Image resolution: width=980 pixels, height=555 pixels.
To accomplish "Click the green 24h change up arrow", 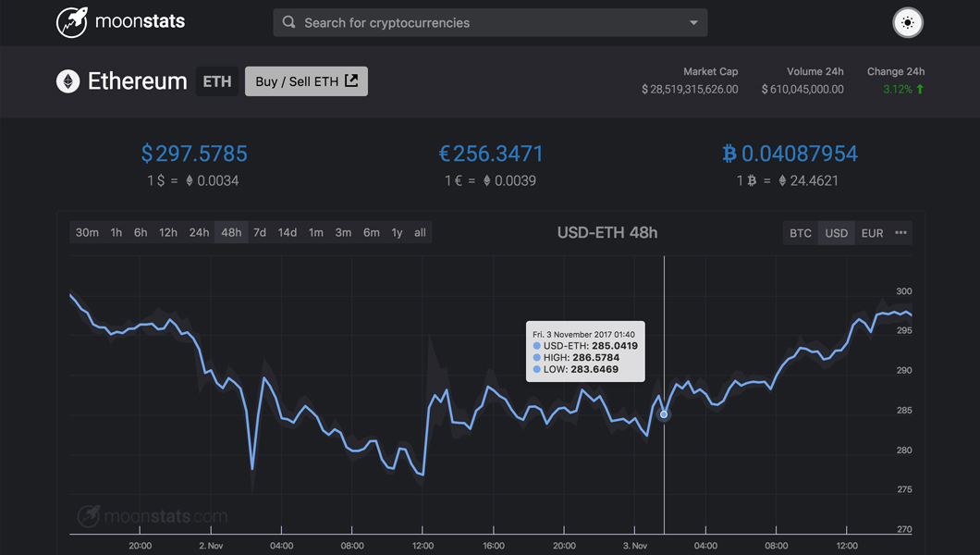I will pyautogui.click(x=920, y=90).
